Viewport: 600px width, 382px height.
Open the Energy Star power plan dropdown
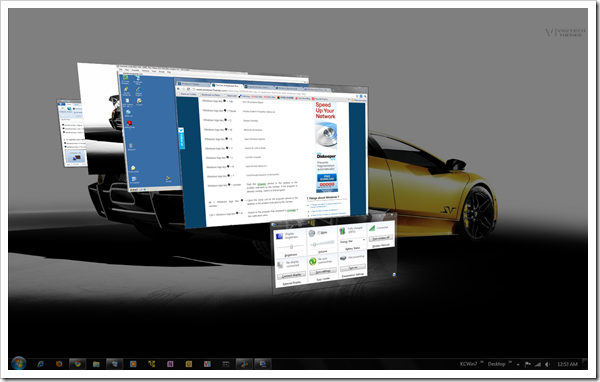pyautogui.click(x=352, y=241)
